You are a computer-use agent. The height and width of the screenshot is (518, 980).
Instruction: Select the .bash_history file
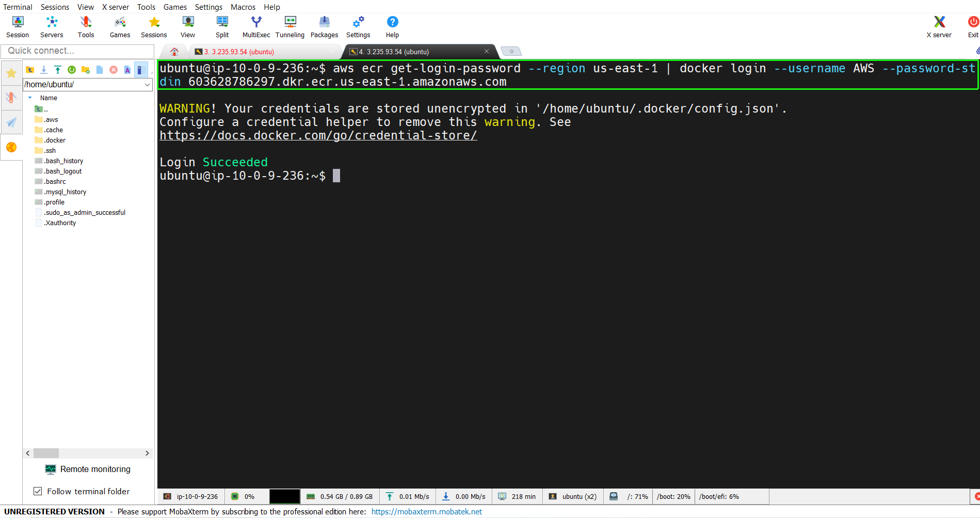coord(59,161)
